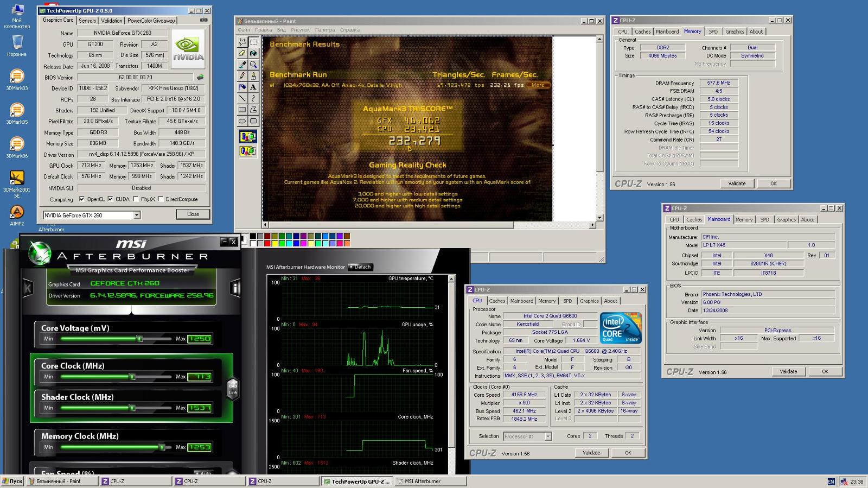
Task: Enable the DirectCompute checkbox in GPU-Z
Action: (161, 199)
